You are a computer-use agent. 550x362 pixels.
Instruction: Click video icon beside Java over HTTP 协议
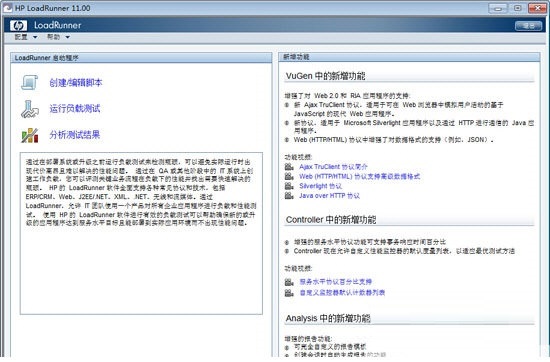(289, 195)
